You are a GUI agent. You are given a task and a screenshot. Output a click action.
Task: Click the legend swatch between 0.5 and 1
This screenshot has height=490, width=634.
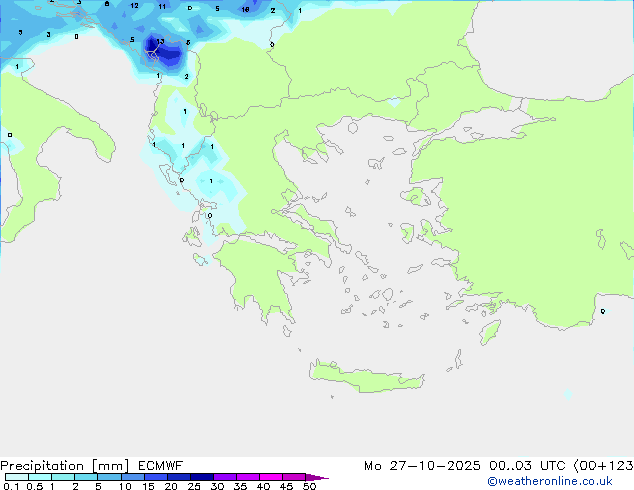pos(40,477)
